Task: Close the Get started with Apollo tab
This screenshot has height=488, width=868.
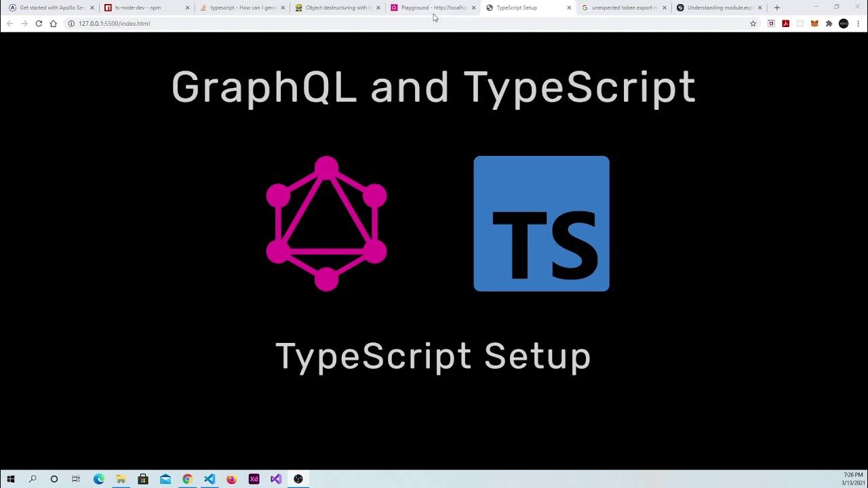Action: point(92,8)
